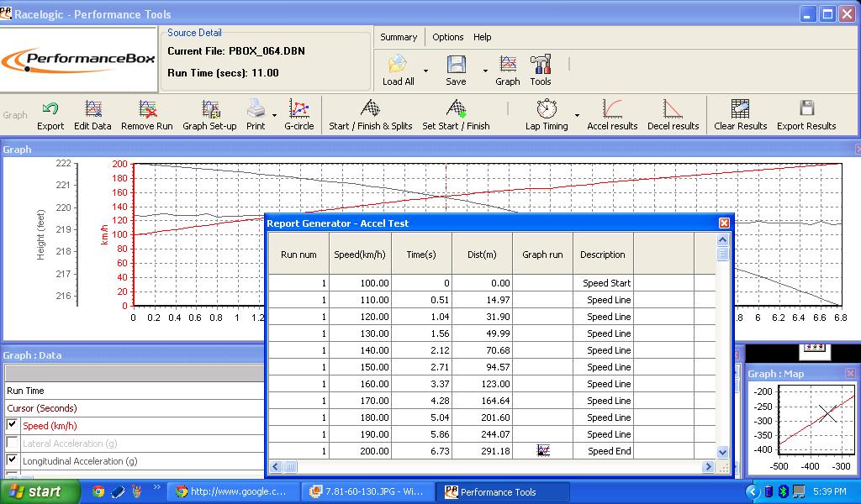Uncheck Longitudinal Acceleration (g)
Viewport: 861px width, 504px height.
click(x=10, y=460)
